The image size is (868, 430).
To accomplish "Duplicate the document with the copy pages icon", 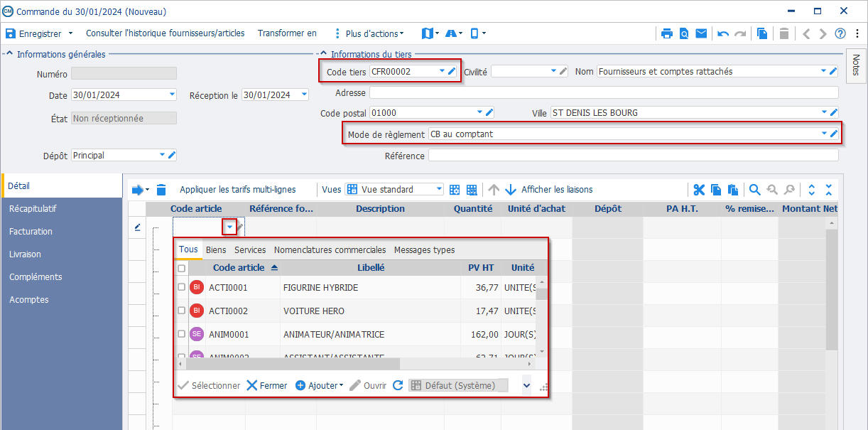I will (762, 33).
